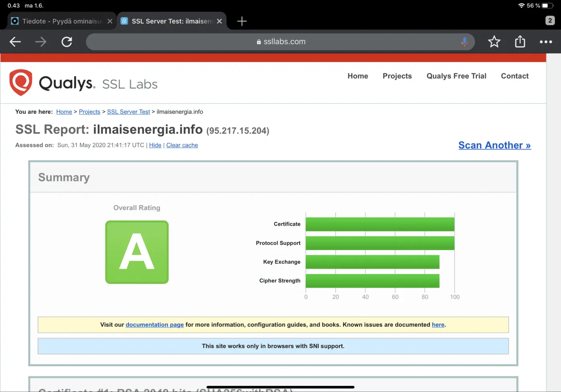The image size is (561, 392).
Task: Open a new tab with the plus icon
Action: point(242,21)
